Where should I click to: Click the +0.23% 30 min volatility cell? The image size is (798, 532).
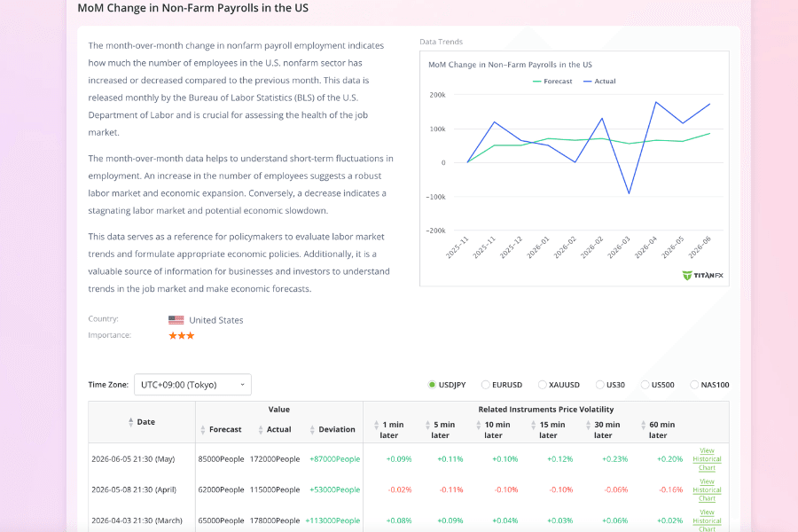[x=614, y=459]
